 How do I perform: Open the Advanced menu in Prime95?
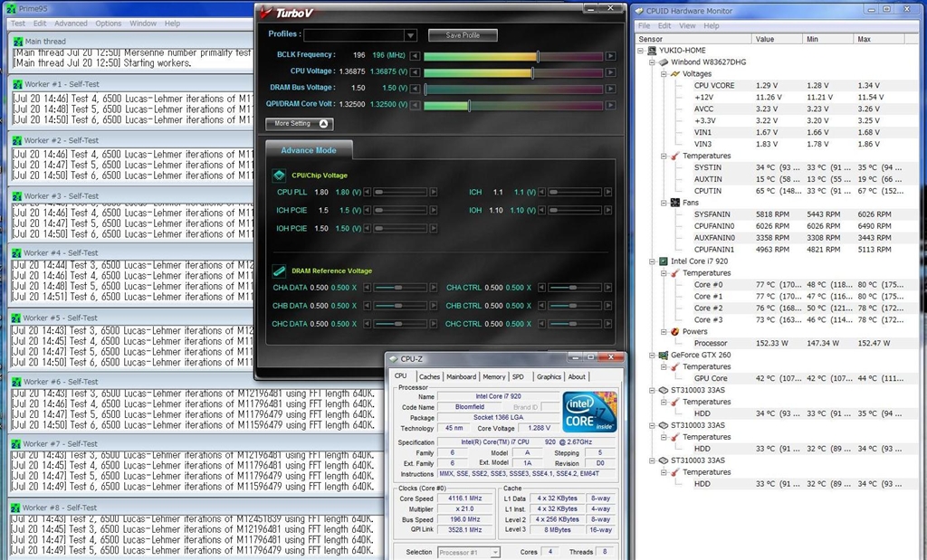click(71, 24)
